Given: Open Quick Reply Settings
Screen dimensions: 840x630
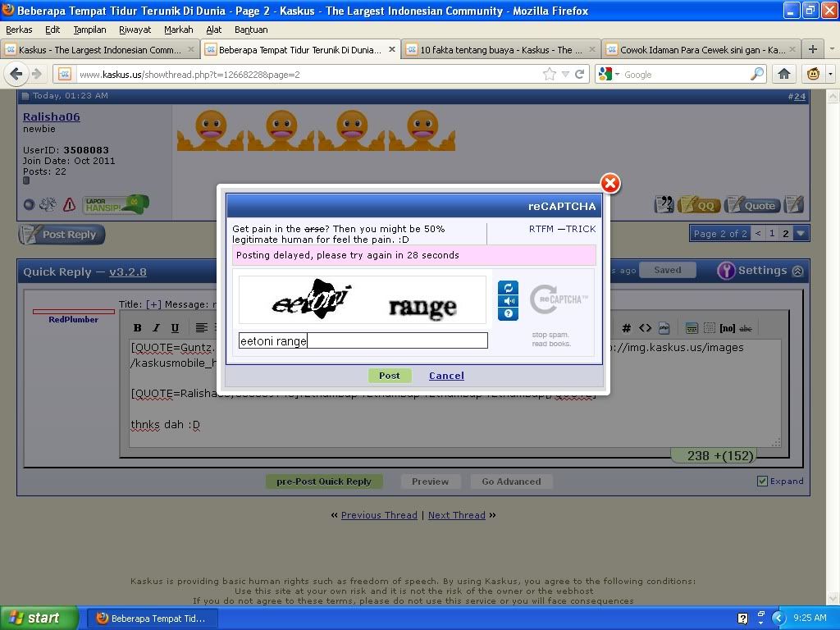Looking at the screenshot, I should (x=753, y=271).
